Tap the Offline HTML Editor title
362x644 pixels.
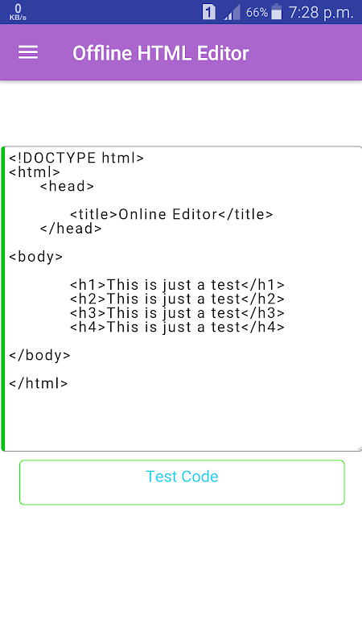pyautogui.click(x=160, y=53)
